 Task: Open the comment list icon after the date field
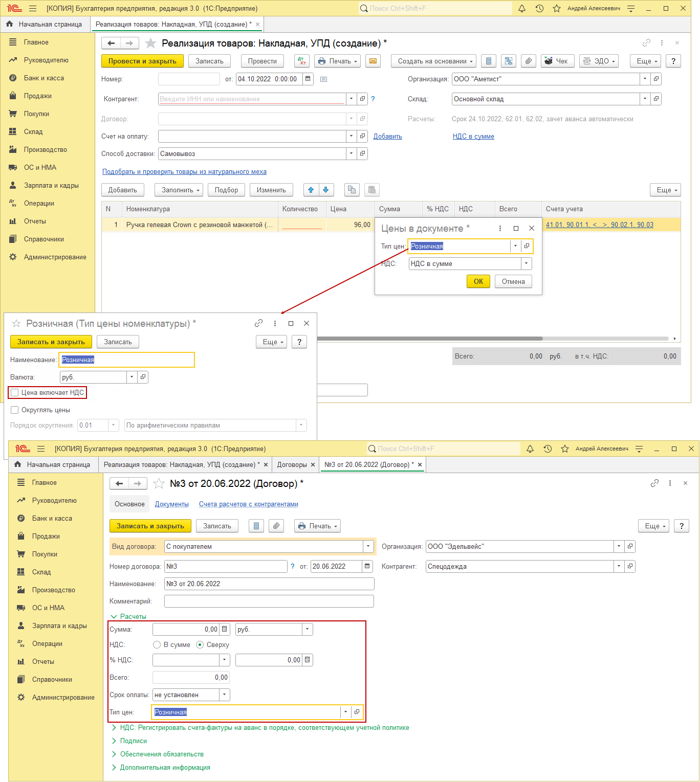click(x=323, y=79)
